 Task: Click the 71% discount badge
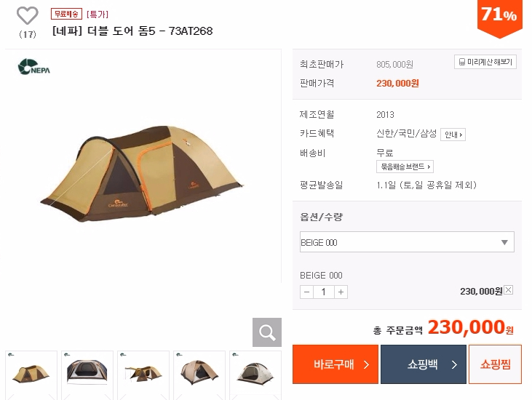(x=499, y=15)
